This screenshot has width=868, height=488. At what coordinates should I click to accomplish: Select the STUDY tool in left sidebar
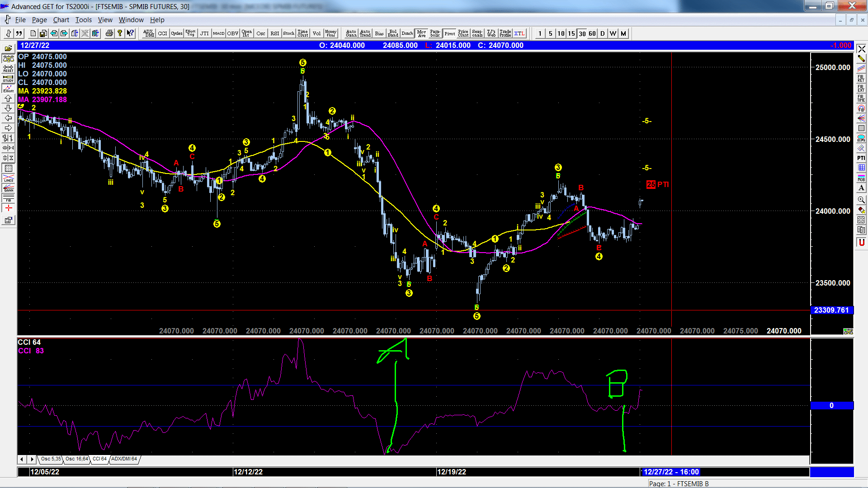click(x=8, y=78)
